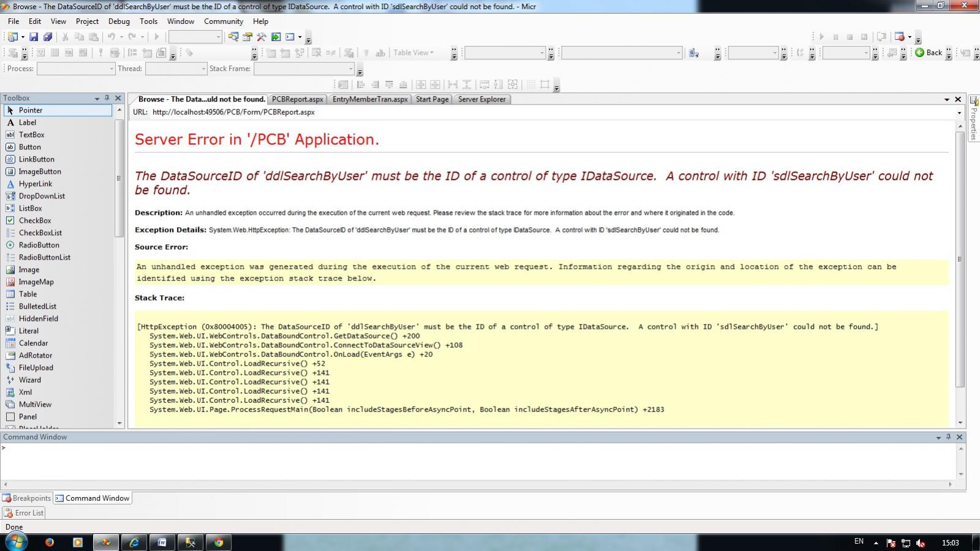
Task: Switch to the EntryMemberTran.aspx tab
Action: coord(370,99)
